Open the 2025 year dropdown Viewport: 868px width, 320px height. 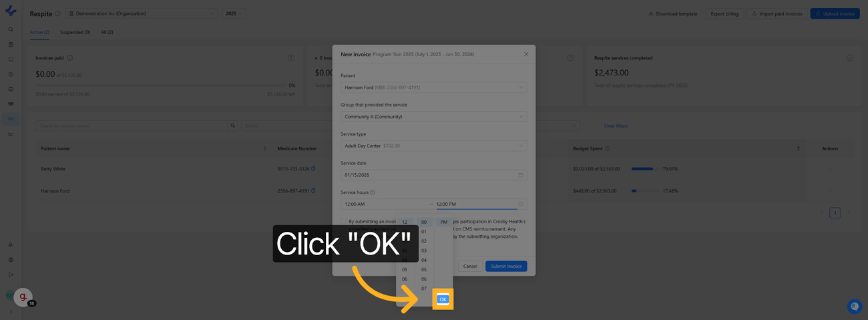point(234,13)
